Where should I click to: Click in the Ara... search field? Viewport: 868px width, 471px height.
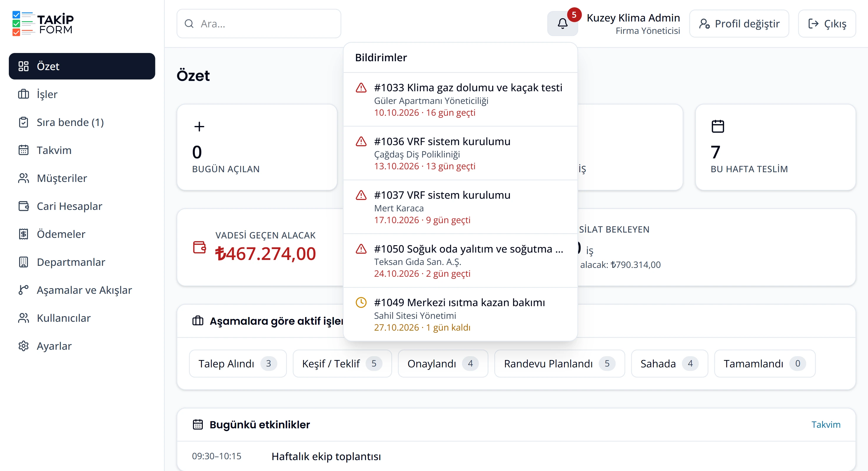point(259,24)
